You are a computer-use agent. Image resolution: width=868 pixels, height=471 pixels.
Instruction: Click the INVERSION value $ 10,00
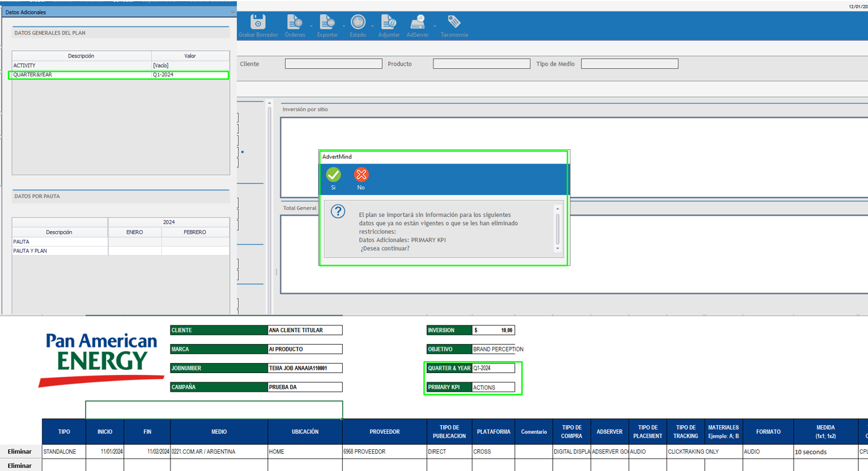(x=493, y=330)
